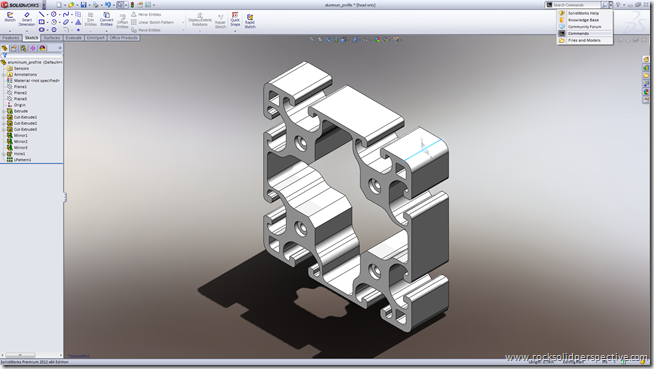Choose Community Forum from search menu
The height and width of the screenshot is (369, 654).
(585, 27)
